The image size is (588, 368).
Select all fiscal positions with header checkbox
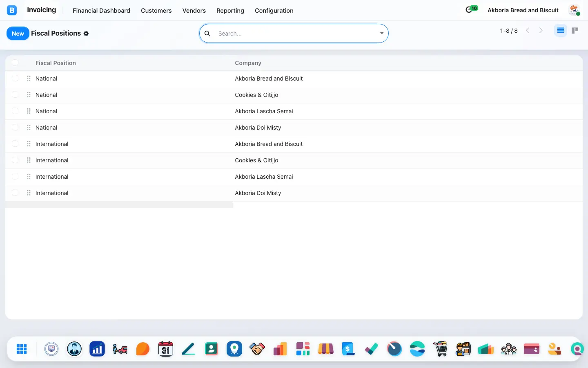pyautogui.click(x=15, y=63)
